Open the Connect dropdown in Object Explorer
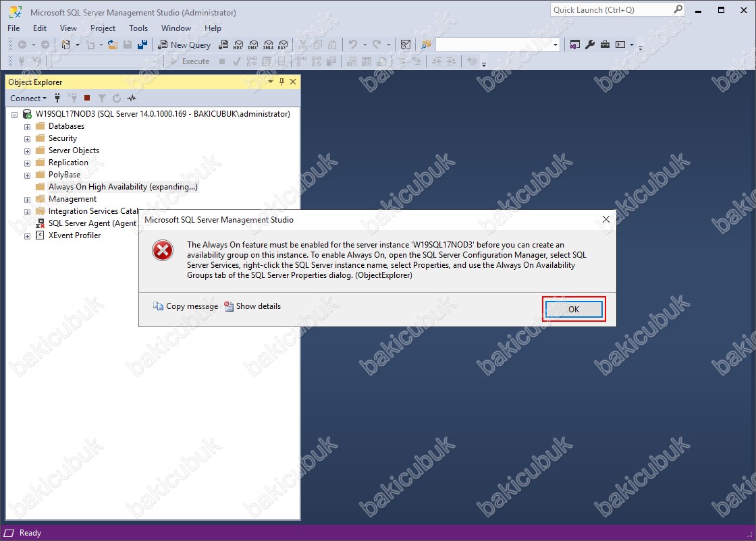 pyautogui.click(x=28, y=98)
